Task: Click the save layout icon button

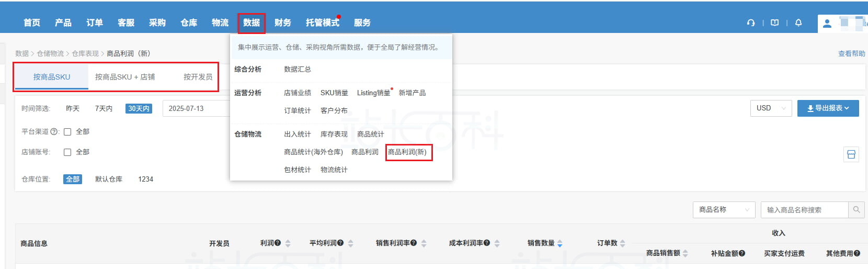Action: tap(851, 154)
